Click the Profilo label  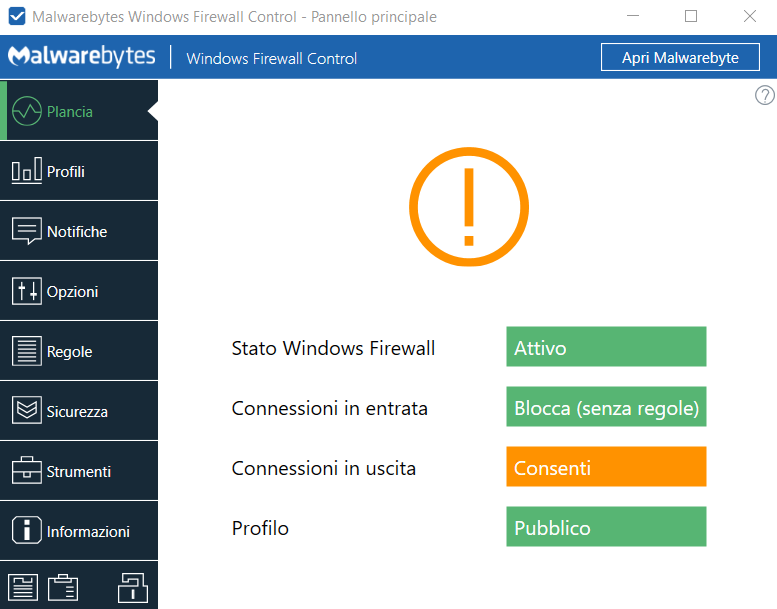tap(260, 528)
